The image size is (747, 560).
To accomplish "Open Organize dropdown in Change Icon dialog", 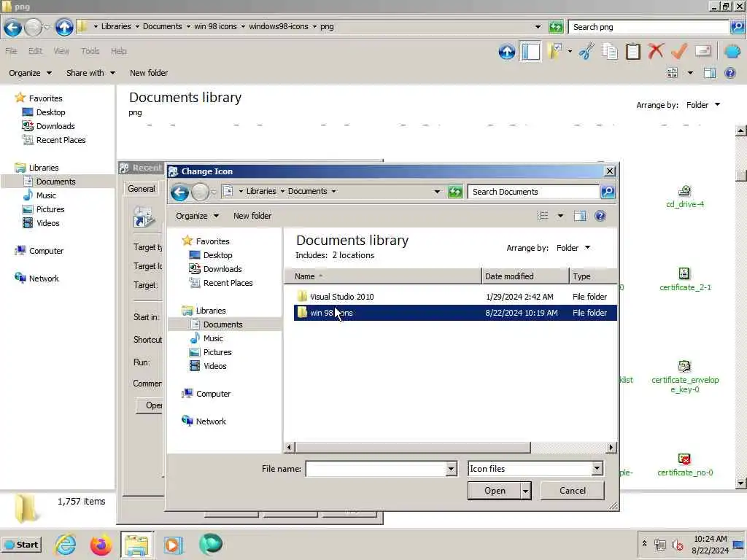I will point(197,216).
